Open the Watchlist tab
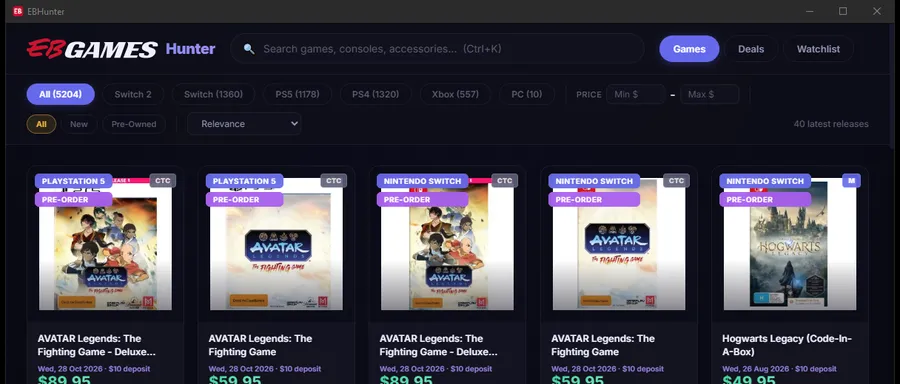 (x=818, y=49)
